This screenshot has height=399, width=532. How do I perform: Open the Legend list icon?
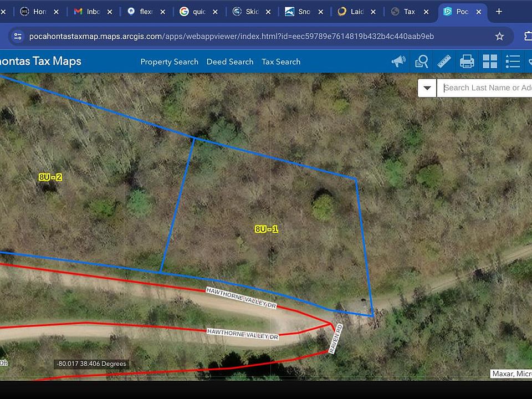(513, 62)
